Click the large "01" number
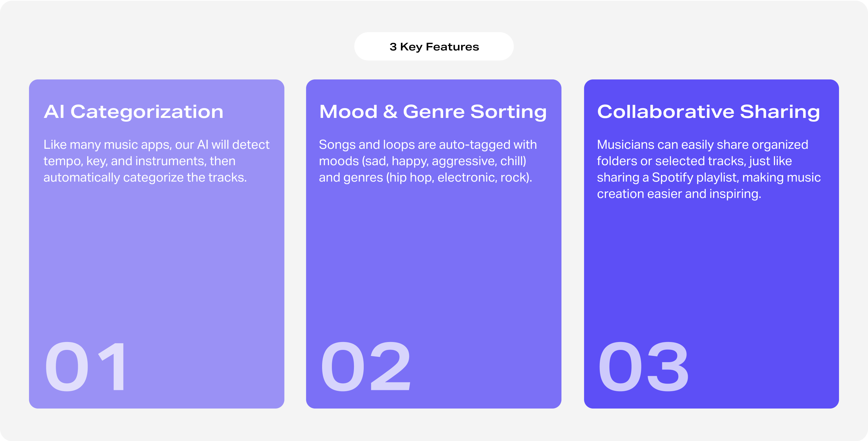 (86, 367)
